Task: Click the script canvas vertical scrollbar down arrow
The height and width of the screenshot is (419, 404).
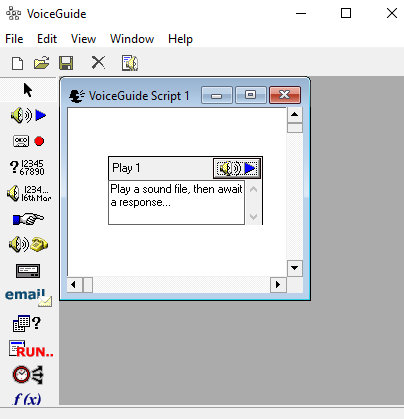Action: [x=295, y=268]
